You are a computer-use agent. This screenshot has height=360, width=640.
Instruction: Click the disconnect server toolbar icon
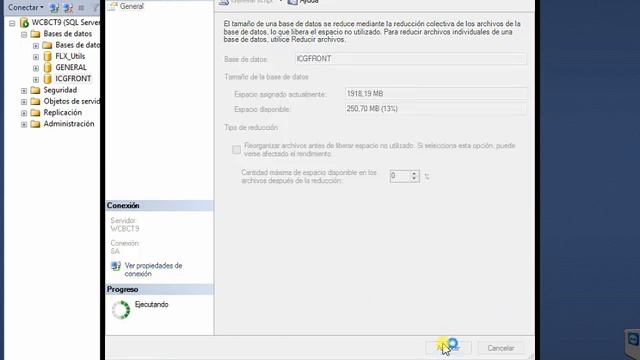point(68,7)
